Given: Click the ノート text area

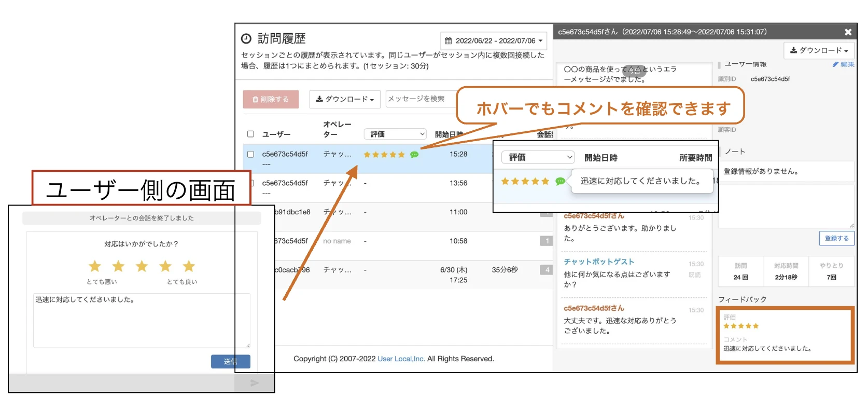Looking at the screenshot, I should (x=786, y=206).
